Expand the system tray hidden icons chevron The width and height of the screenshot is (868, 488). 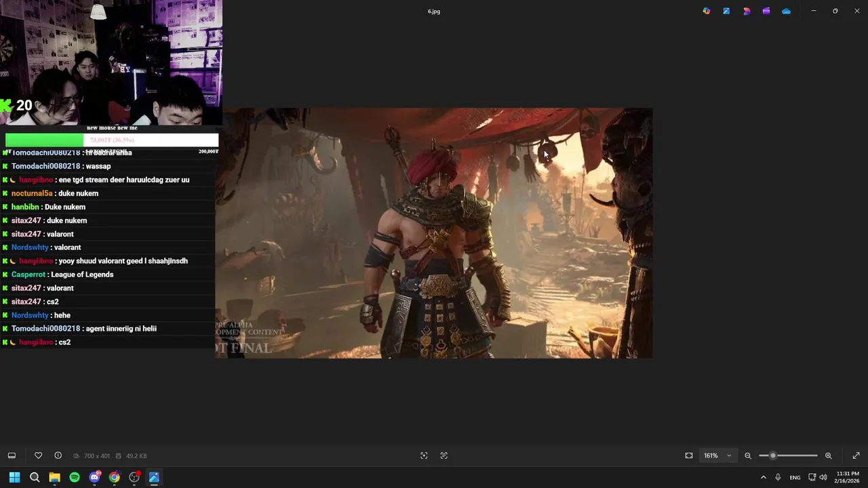click(763, 477)
